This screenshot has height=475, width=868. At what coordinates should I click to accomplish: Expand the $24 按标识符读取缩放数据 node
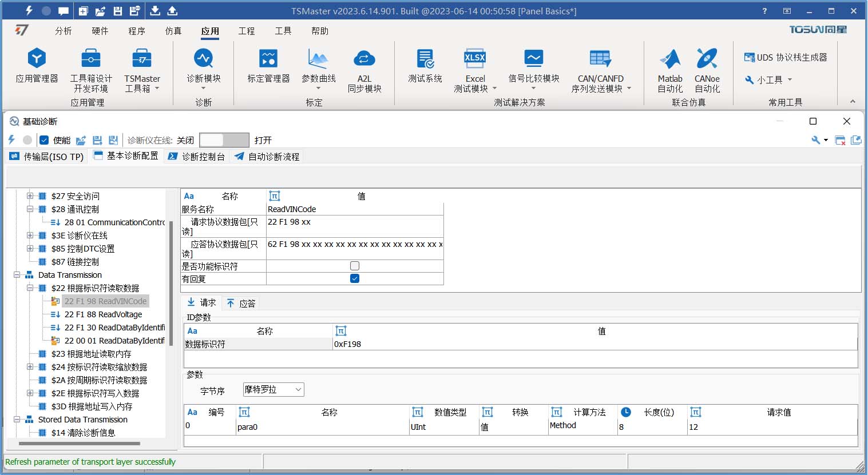[30, 367]
